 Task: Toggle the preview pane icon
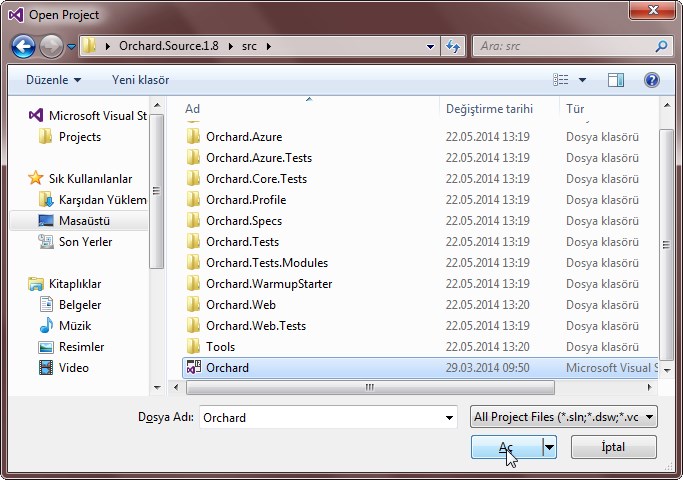616,79
